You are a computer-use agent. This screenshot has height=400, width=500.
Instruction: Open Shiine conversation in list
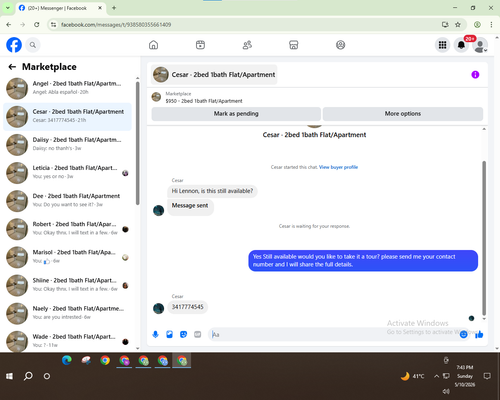pos(68,285)
